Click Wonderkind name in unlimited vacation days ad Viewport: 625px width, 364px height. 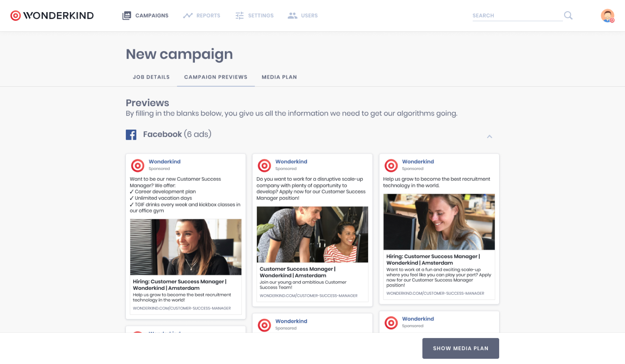pos(164,161)
